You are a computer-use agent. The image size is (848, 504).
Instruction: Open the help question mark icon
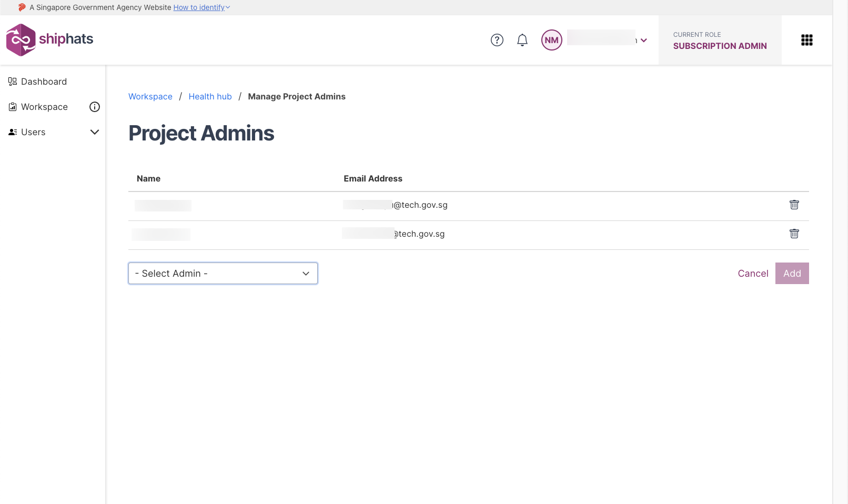pyautogui.click(x=497, y=40)
